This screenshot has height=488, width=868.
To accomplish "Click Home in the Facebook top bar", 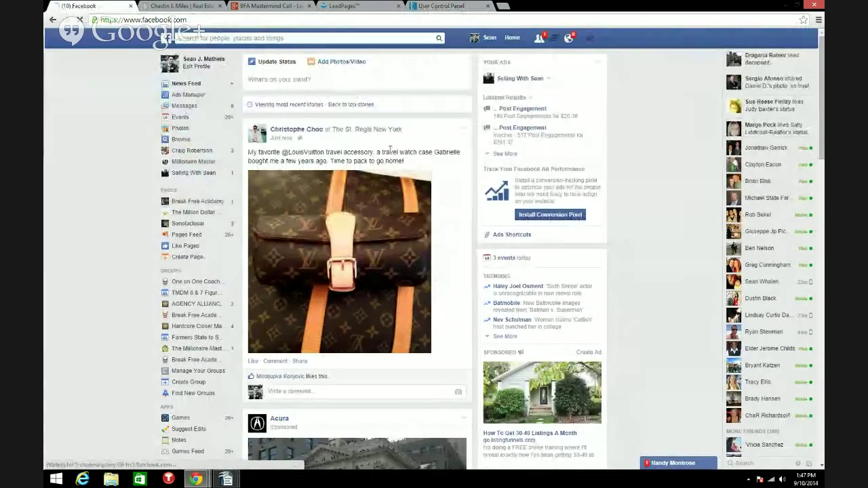I will pyautogui.click(x=512, y=38).
